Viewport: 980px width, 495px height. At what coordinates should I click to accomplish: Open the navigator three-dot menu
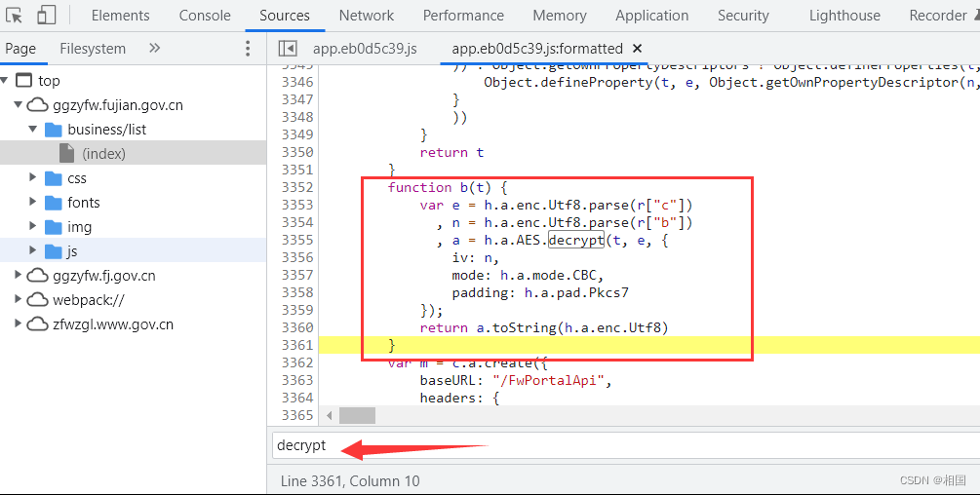(248, 49)
